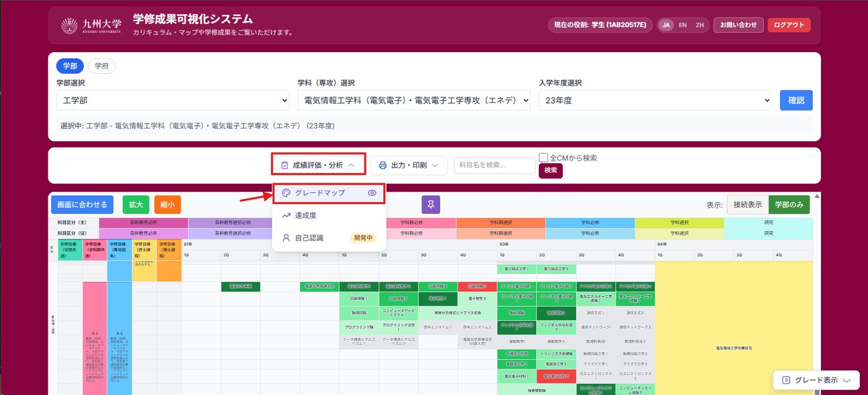Click the コンピュータアーキテクチャⅠ course cell
The height and width of the screenshot is (395, 868).
(x=398, y=313)
